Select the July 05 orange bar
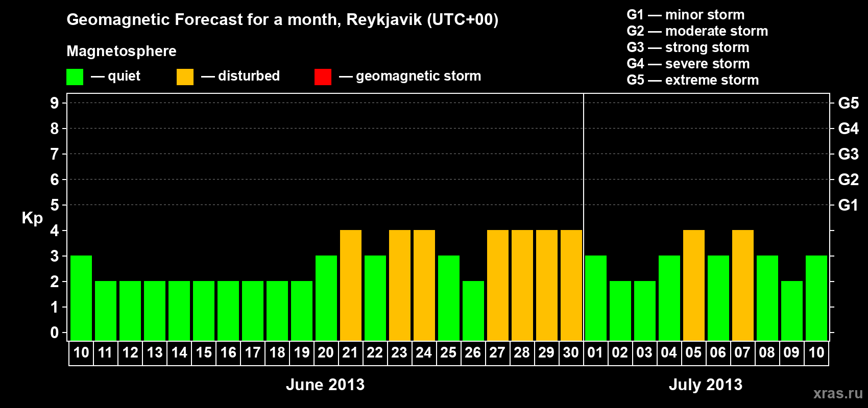Viewport: 868px width, 408px height. click(x=694, y=285)
